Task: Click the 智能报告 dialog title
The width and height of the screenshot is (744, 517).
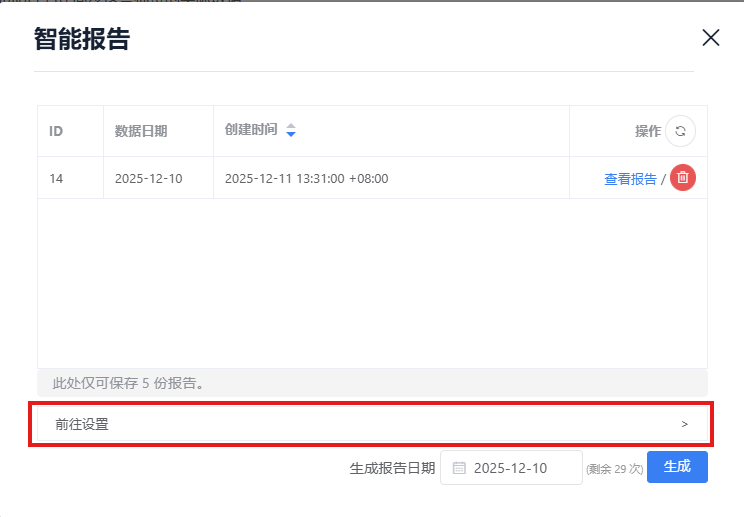Action: (x=81, y=39)
